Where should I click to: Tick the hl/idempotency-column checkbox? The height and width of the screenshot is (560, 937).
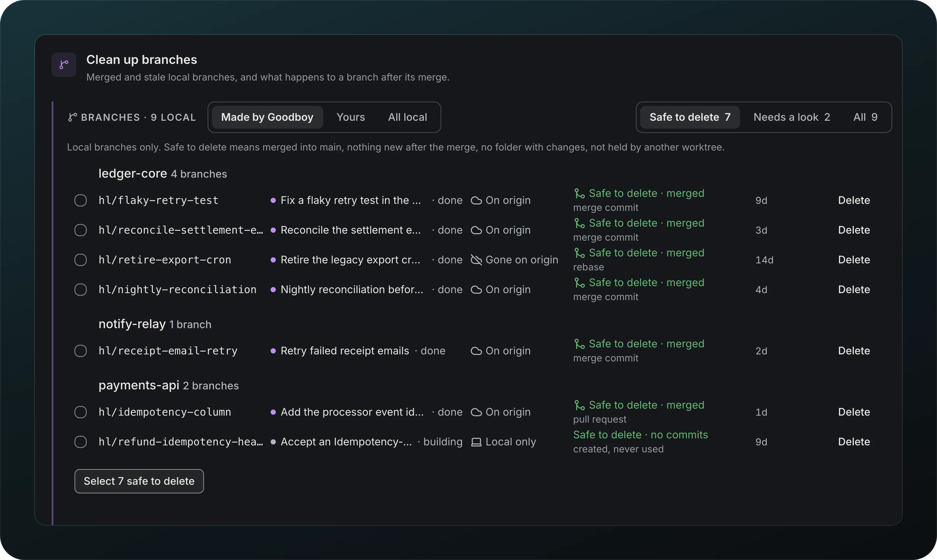[x=81, y=412]
